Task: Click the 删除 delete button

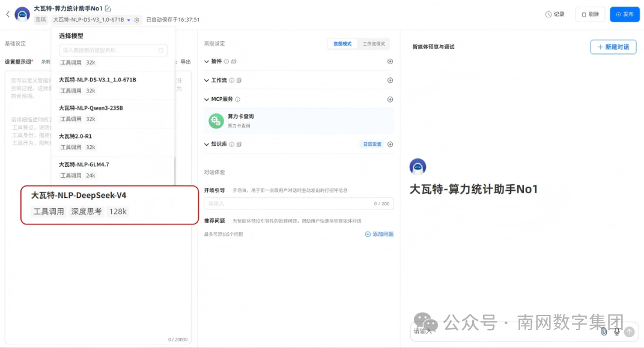Action: tap(590, 14)
